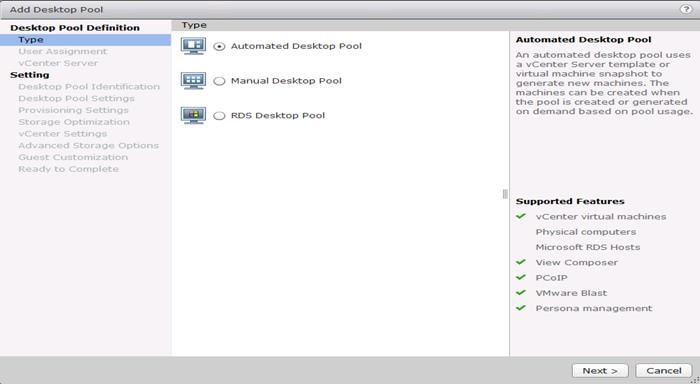
Task: Choose the Manual Desktop Pool radio button
Action: click(x=219, y=81)
